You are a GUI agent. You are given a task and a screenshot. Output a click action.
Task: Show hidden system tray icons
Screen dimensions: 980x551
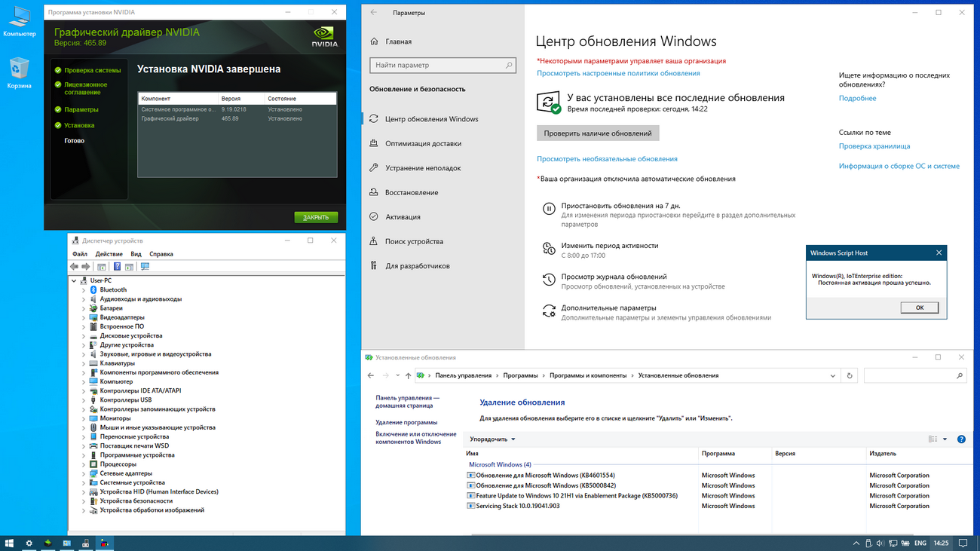[x=856, y=543]
